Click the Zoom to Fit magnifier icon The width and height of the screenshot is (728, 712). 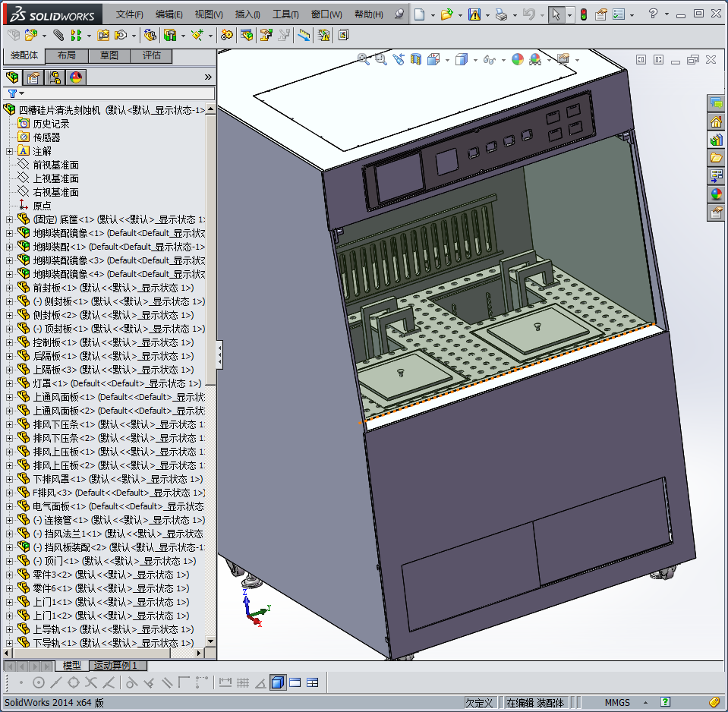[364, 59]
